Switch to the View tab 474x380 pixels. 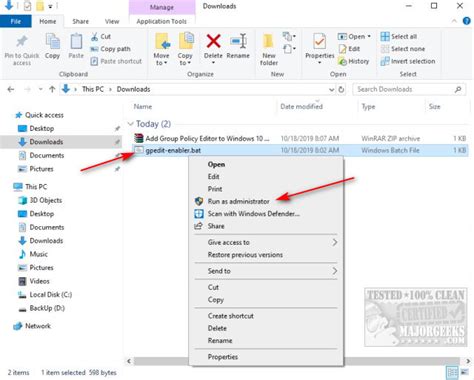(112, 21)
